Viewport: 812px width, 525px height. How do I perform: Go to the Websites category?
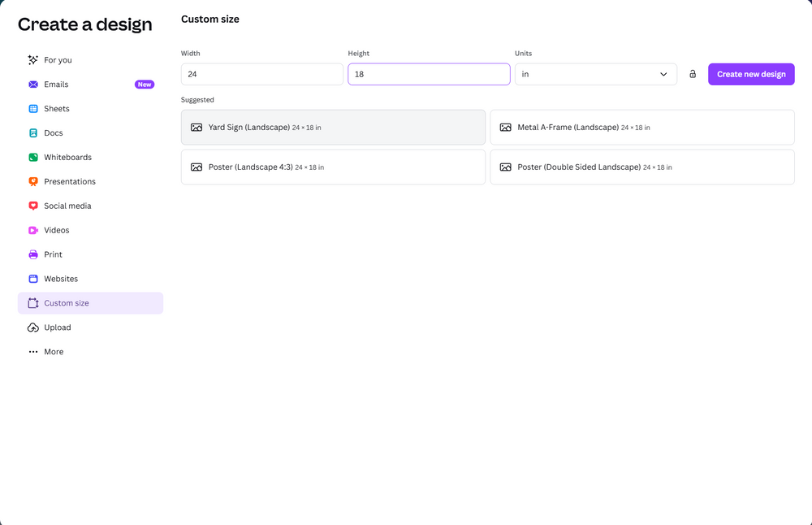pyautogui.click(x=61, y=279)
